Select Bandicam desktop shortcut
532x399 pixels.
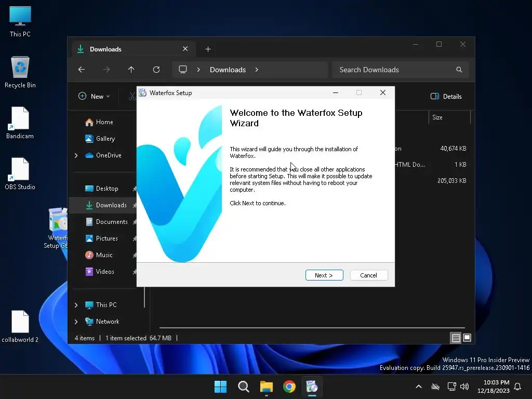coord(20,123)
